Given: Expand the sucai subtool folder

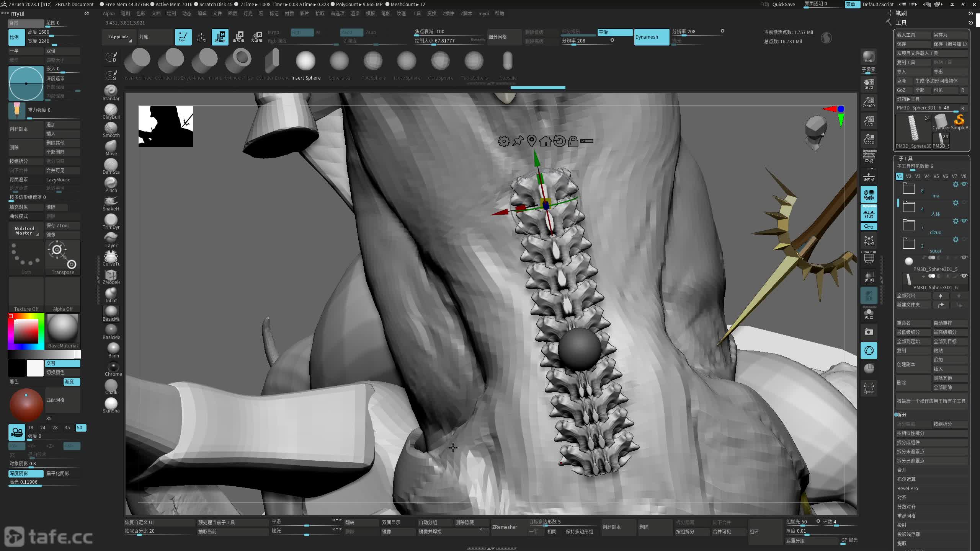Looking at the screenshot, I should 909,244.
